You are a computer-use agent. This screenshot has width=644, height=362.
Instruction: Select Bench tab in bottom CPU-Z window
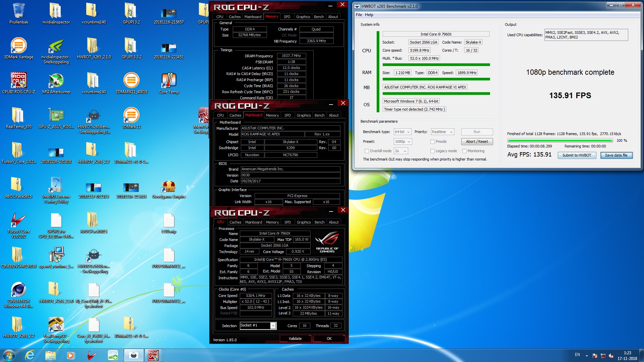pyautogui.click(x=319, y=222)
